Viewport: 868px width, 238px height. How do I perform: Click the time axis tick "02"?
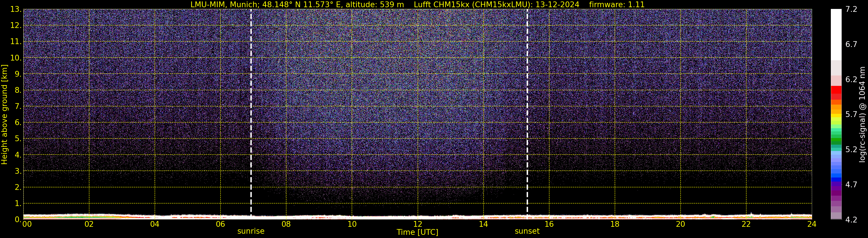[89, 224]
